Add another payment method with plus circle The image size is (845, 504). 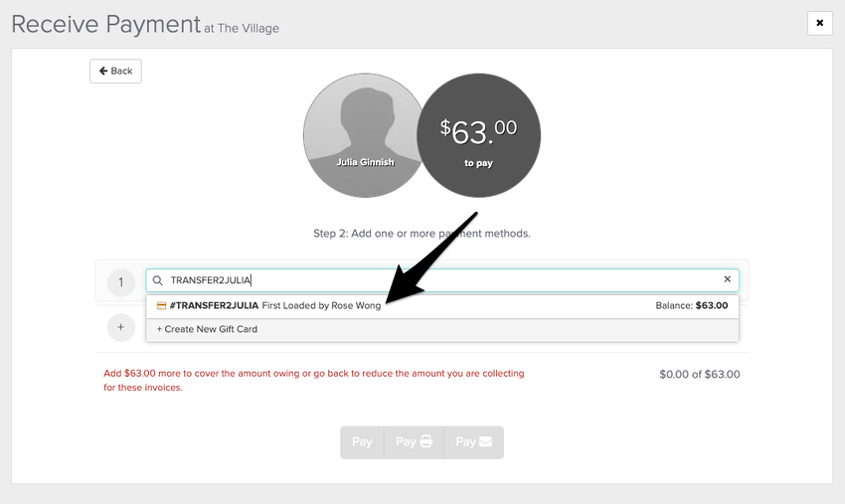pos(120,327)
